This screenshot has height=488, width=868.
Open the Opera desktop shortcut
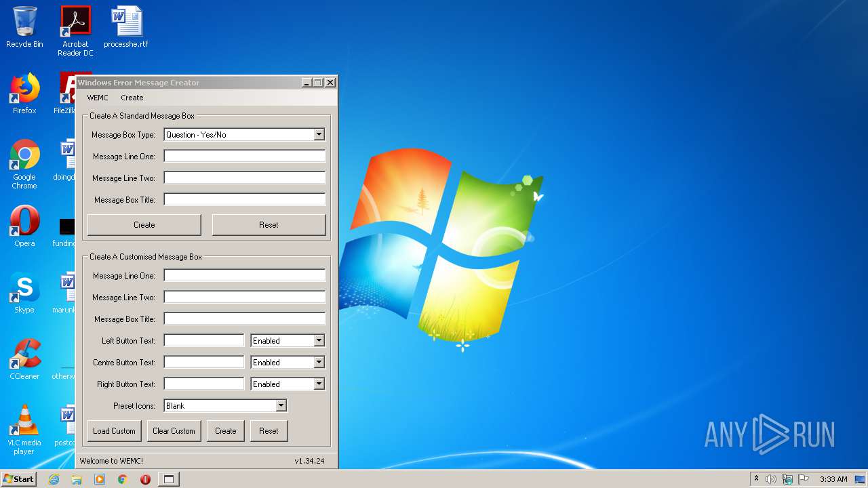tap(24, 226)
